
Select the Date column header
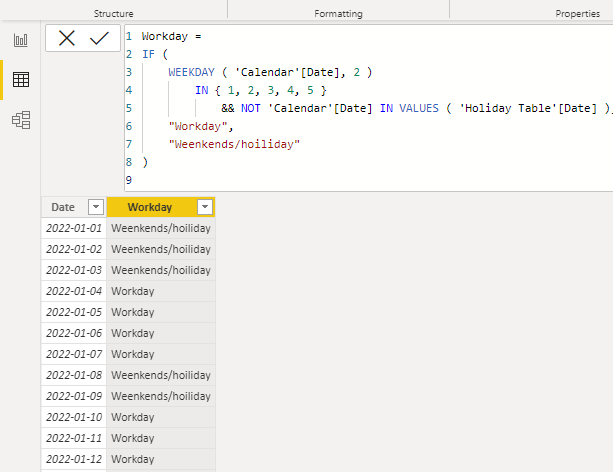74,207
